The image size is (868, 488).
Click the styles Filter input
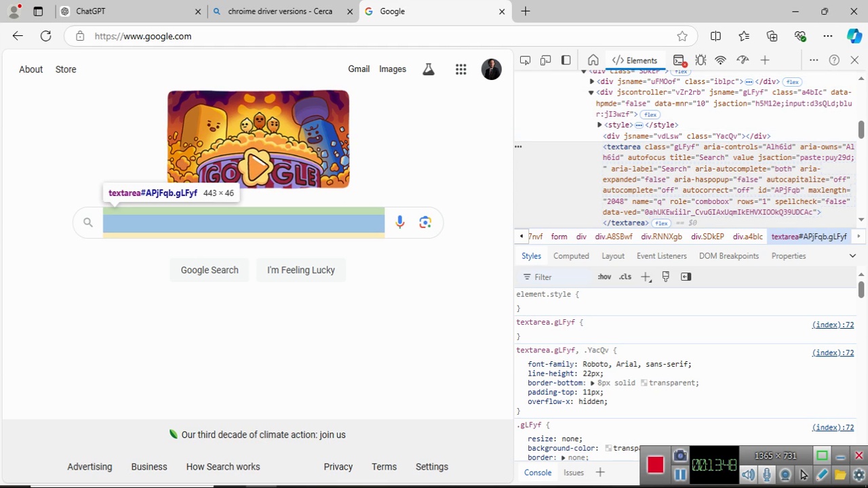pyautogui.click(x=556, y=277)
